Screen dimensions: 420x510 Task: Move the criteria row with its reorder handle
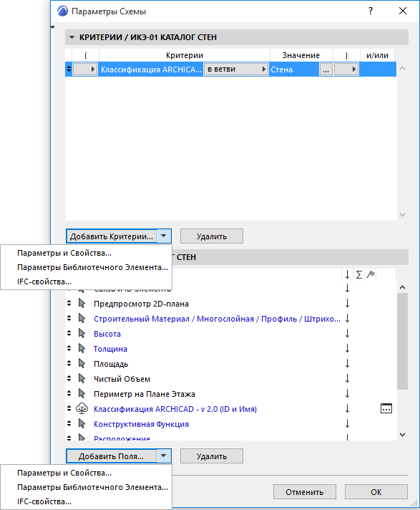69,69
